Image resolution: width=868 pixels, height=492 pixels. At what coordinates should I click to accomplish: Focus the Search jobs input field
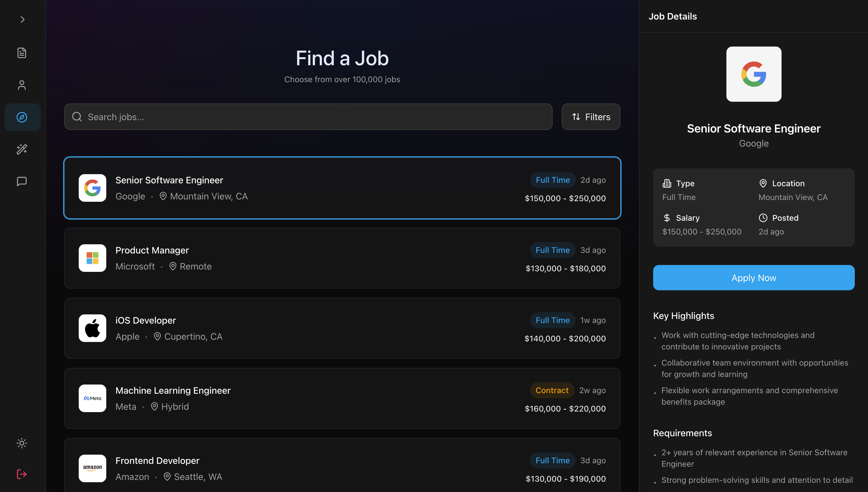coord(308,117)
